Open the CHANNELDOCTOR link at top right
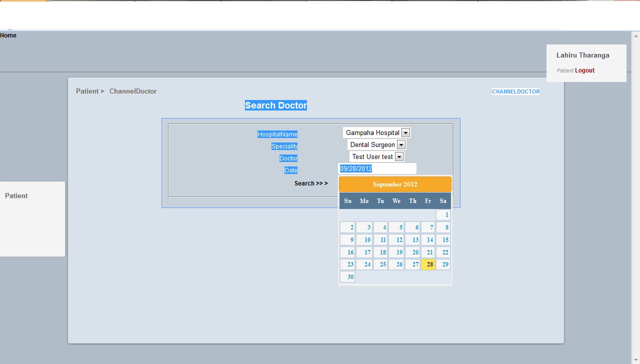640x364 pixels. [515, 91]
